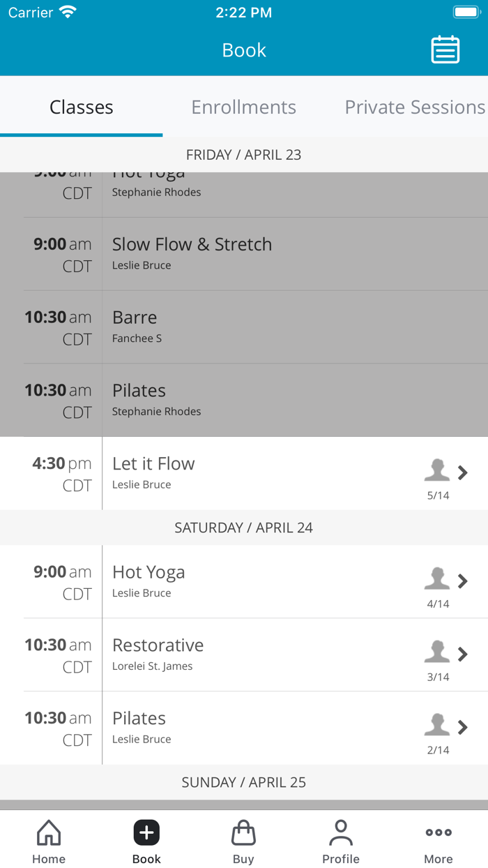Expand Saturday Pilates class details
Image resolution: width=488 pixels, height=868 pixels.
(462, 728)
